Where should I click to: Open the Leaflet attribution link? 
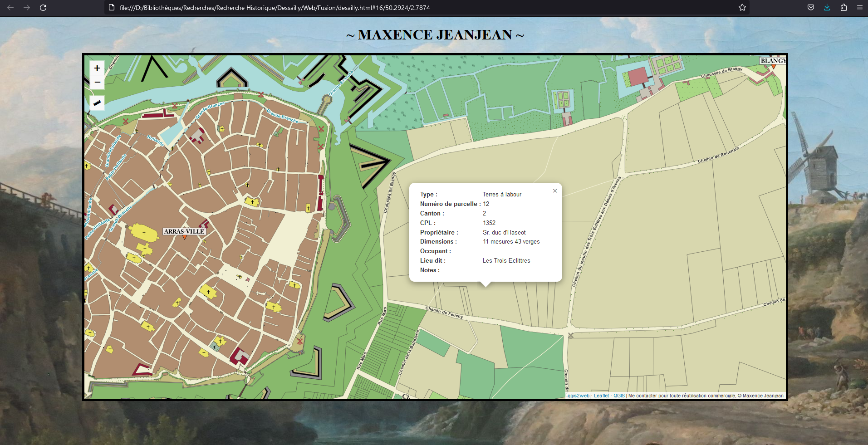[601, 396]
